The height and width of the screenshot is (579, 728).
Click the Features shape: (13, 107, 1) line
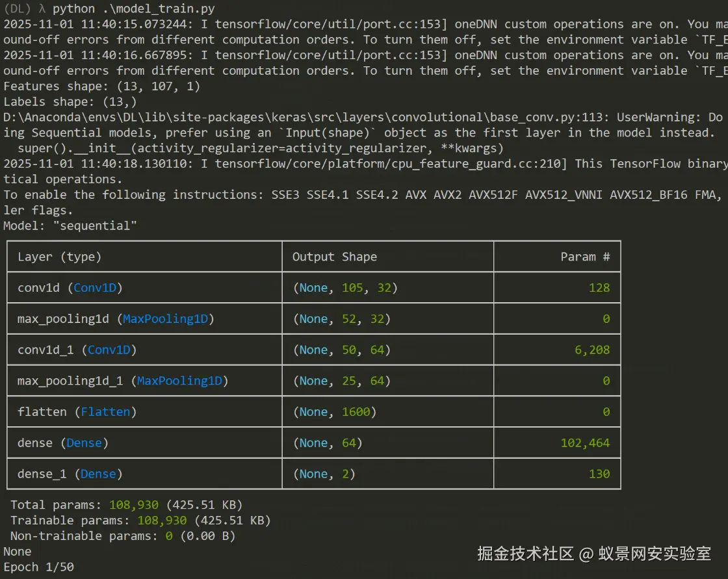tap(101, 86)
